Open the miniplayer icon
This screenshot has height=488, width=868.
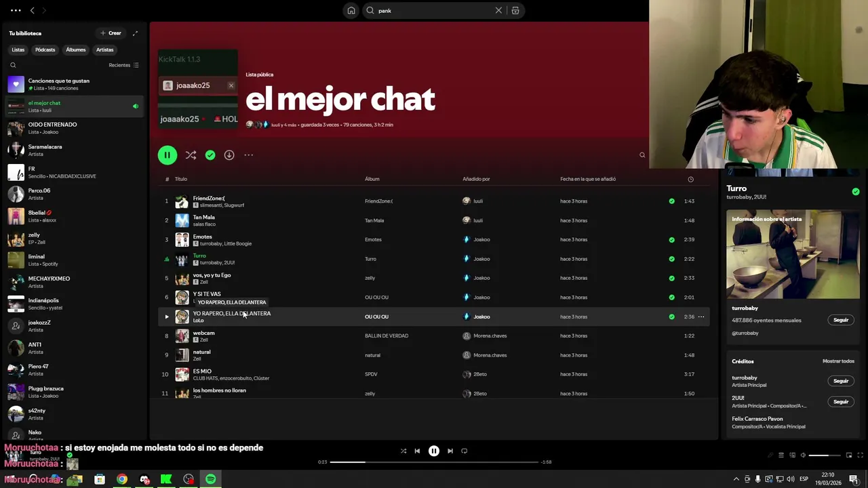849,455
